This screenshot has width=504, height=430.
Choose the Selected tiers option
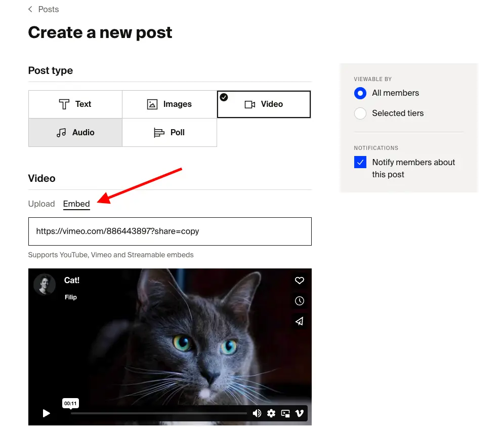tap(360, 113)
